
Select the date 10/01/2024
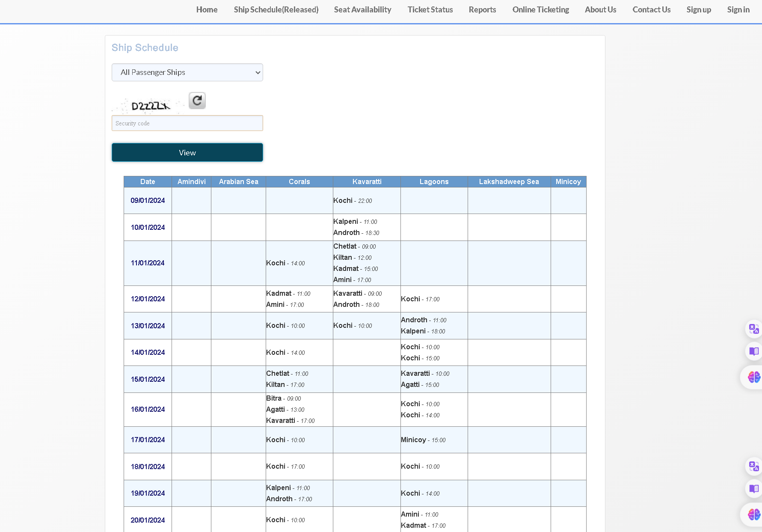[148, 227]
